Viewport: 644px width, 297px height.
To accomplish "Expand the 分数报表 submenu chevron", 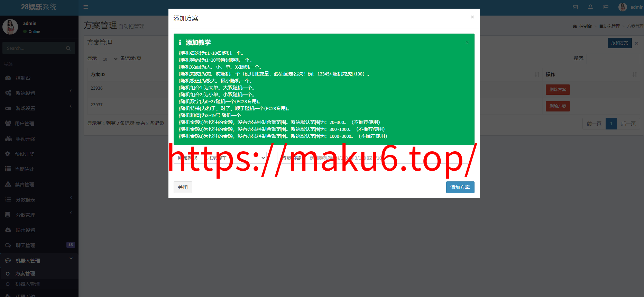I will tap(71, 198).
